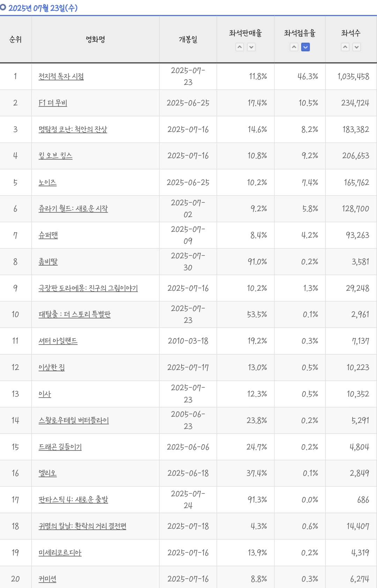Open 극장판 도라에몽: 진구의 그림이야기 link
The width and height of the screenshot is (377, 588).
coord(88,288)
